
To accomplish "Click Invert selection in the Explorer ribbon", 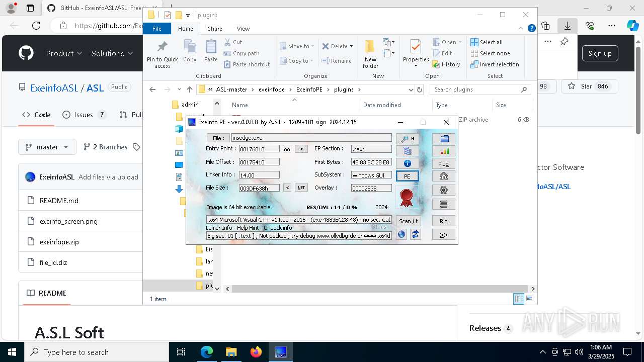I will [x=495, y=64].
